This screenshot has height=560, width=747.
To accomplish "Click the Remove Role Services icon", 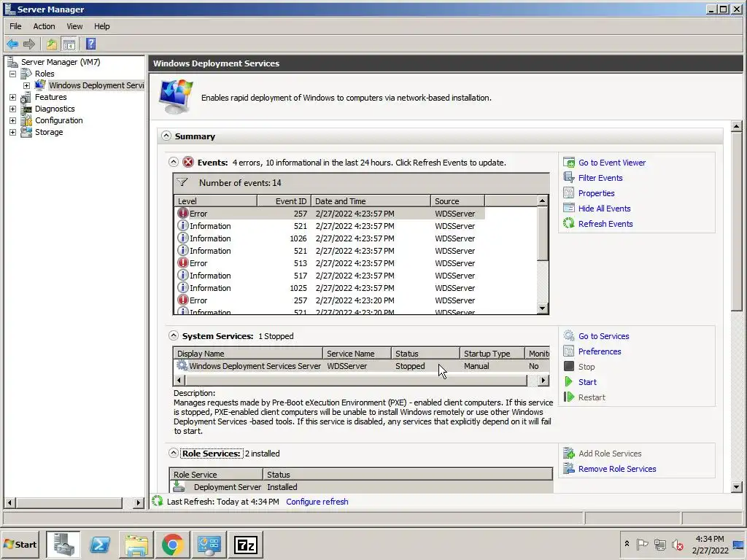I will [x=569, y=469].
